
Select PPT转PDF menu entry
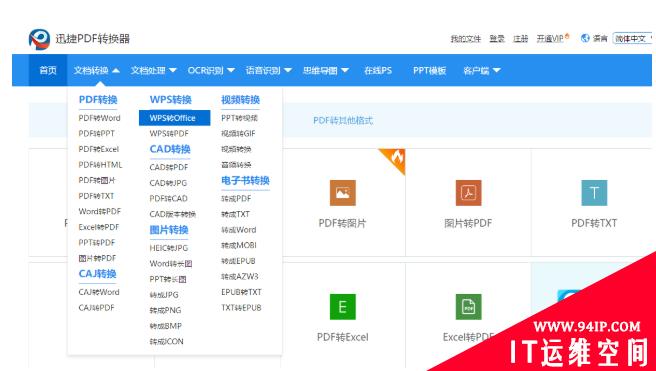click(x=97, y=243)
